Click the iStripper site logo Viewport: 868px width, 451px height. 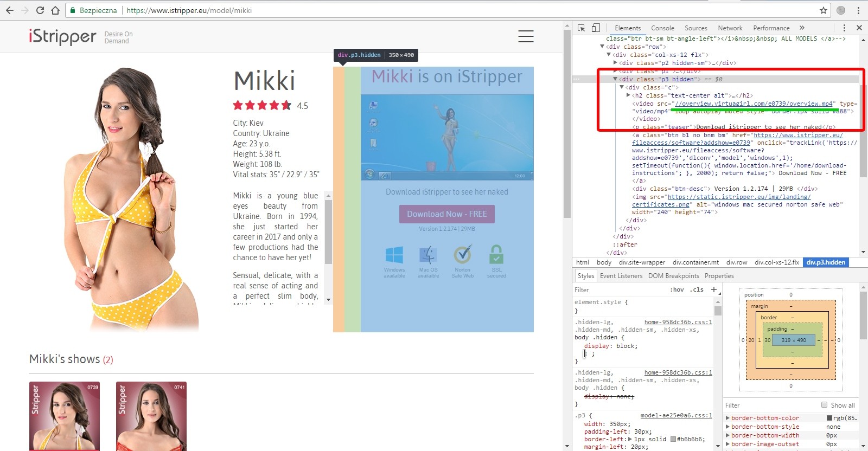pos(62,36)
